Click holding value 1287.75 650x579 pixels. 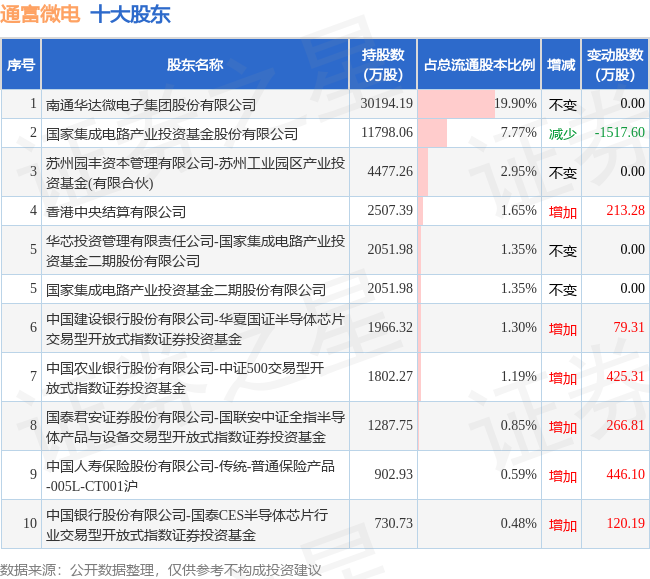coord(390,425)
